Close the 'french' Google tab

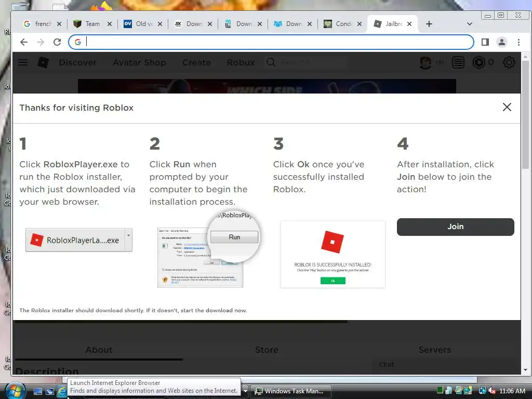[x=59, y=24]
